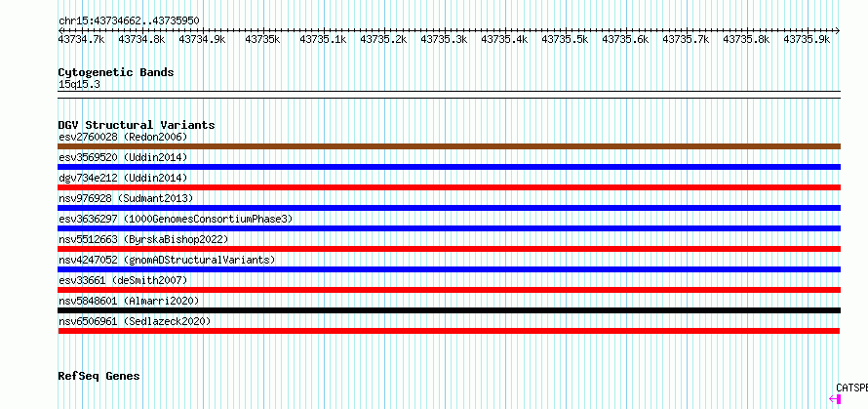Viewport: 868px width, 409px height.
Task: Click the RefSeq Genes track title
Action: (99, 376)
